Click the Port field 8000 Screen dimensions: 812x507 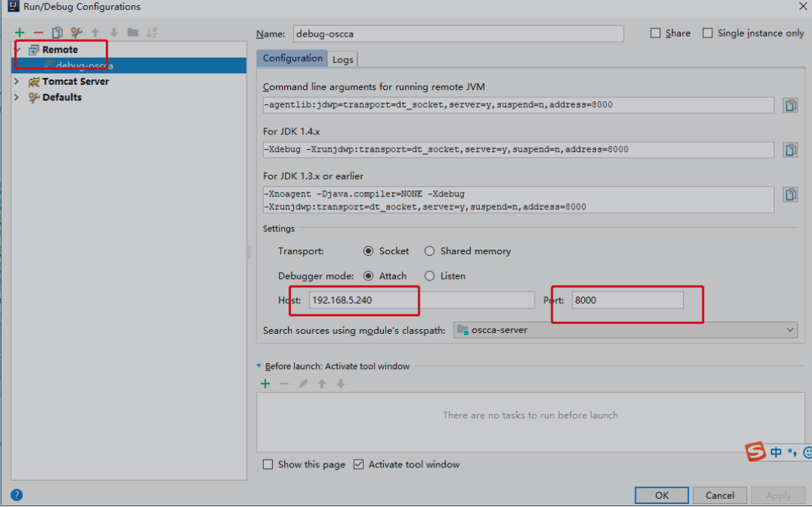click(x=628, y=300)
